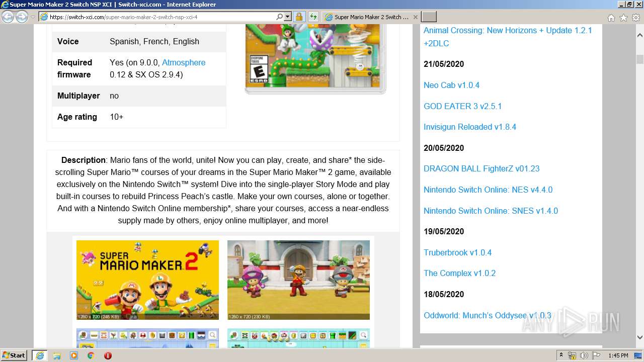This screenshot has height=362, width=644.
Task: Select the 21/05/2020 date heading
Action: (x=444, y=64)
